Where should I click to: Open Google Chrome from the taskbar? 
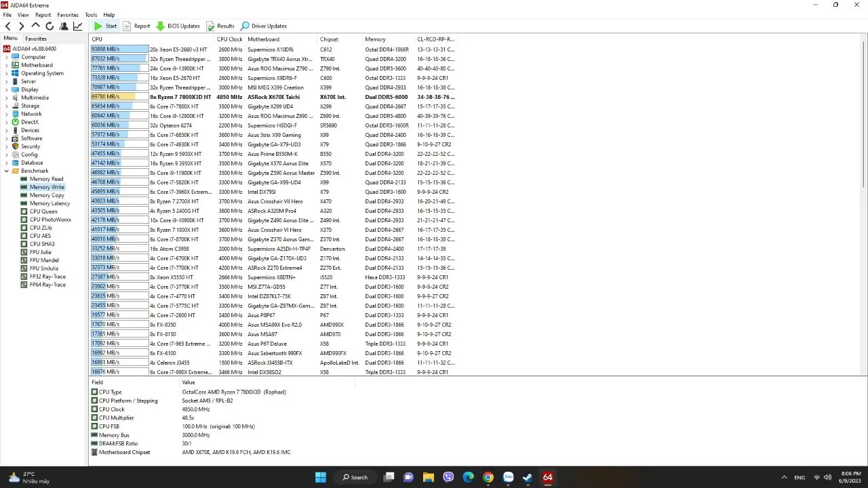click(488, 477)
